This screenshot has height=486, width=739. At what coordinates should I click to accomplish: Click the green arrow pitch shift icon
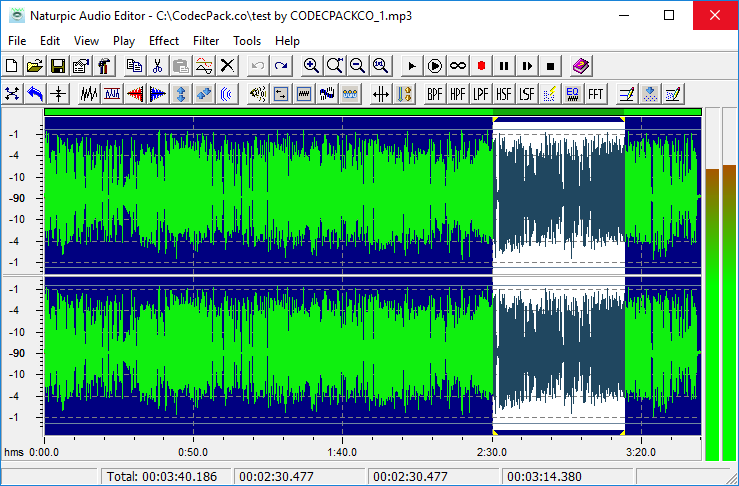pyautogui.click(x=404, y=94)
